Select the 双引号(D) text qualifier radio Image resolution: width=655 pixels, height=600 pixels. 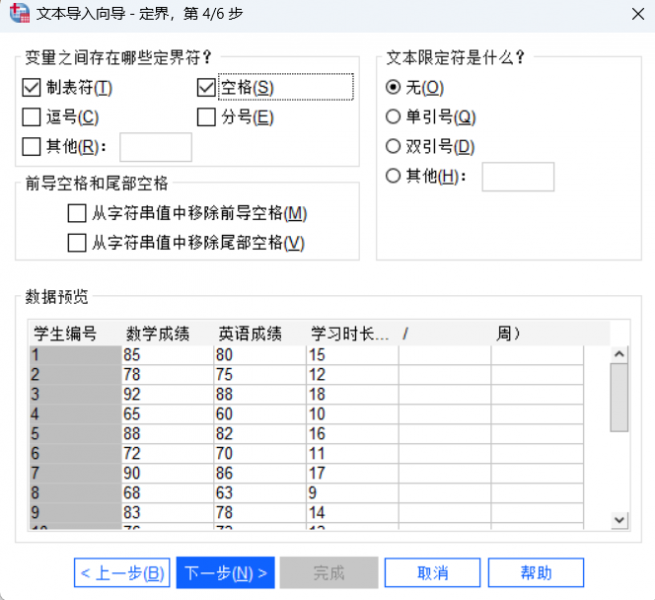tap(393, 146)
